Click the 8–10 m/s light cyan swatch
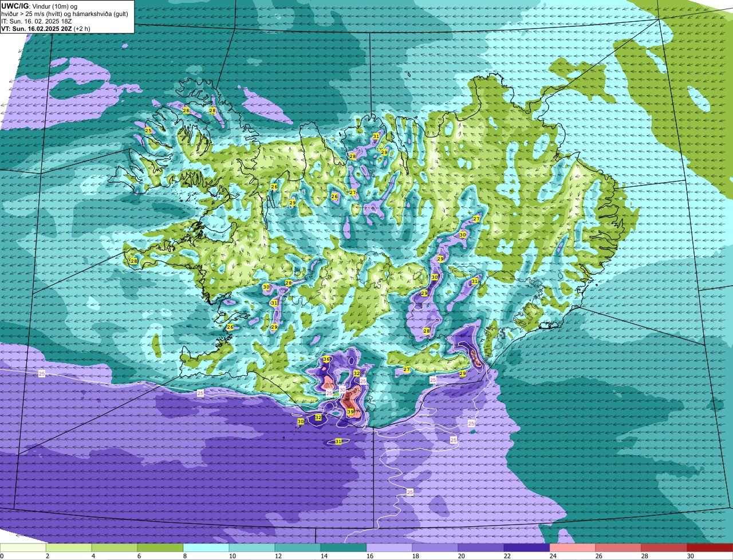 (x=206, y=548)
